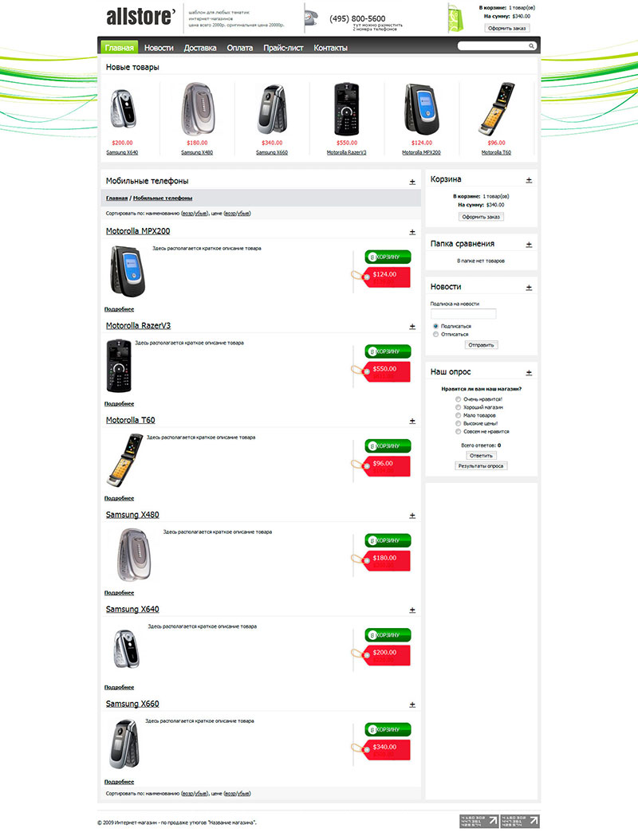Open Подробнее link under Motorolla T60
Viewport: 638px width, 840px height.
(119, 498)
